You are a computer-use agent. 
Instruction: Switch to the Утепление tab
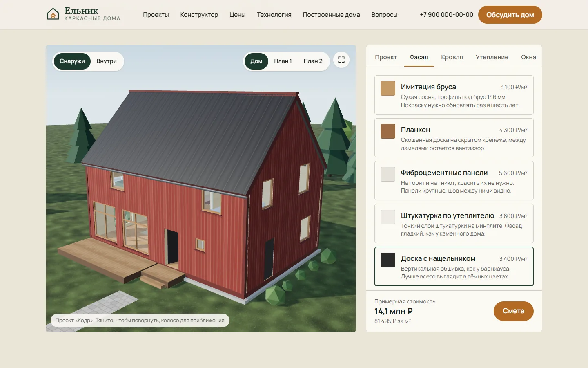pyautogui.click(x=492, y=57)
